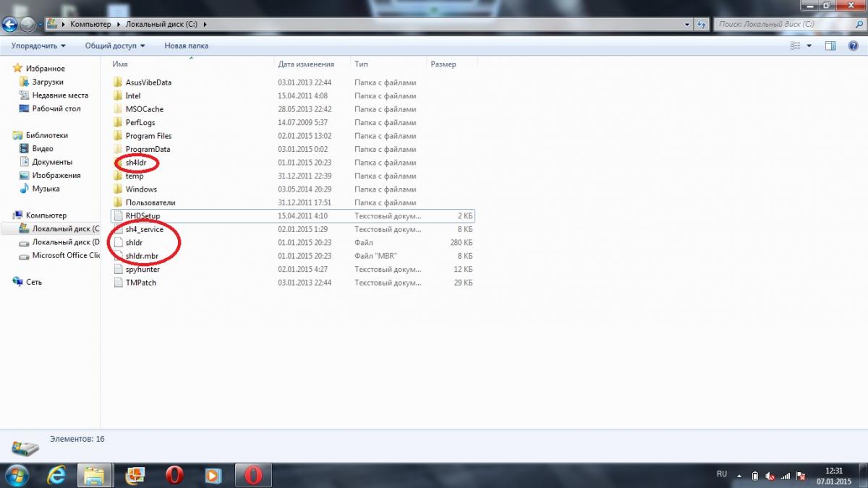Click 280 КБ size of shldr
Image resolution: width=868 pixels, height=488 pixels.
pos(461,243)
